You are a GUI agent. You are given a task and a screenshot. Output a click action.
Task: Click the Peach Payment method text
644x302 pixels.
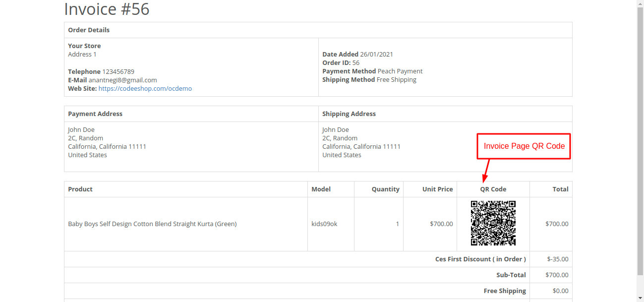click(x=400, y=71)
